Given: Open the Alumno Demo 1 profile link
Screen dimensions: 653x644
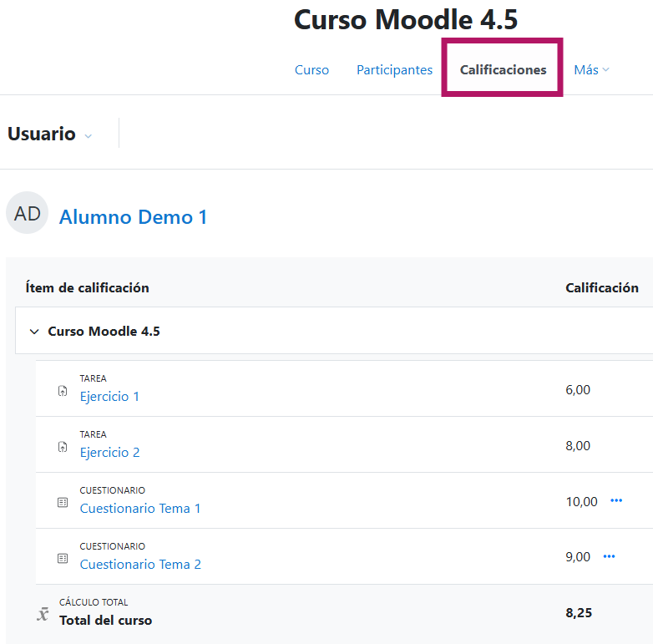Looking at the screenshot, I should (x=133, y=217).
